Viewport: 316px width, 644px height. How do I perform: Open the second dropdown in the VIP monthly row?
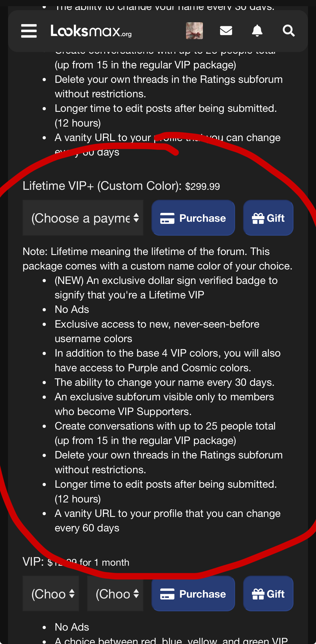click(115, 594)
